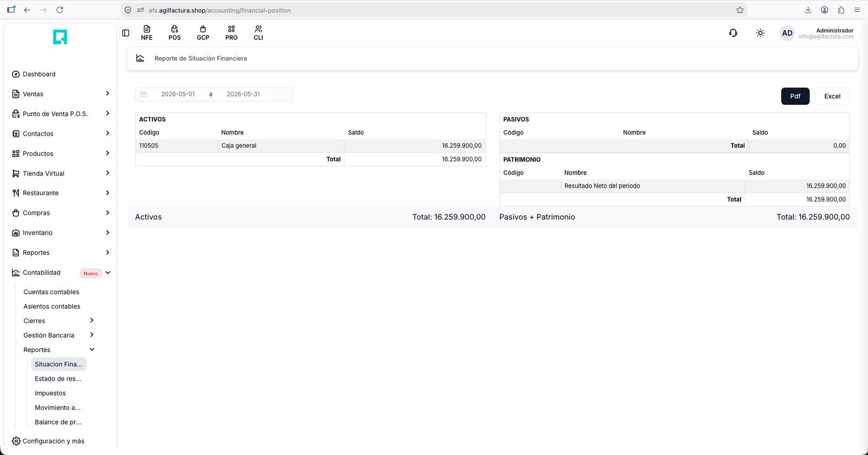Click the calendar icon in date range

144,94
